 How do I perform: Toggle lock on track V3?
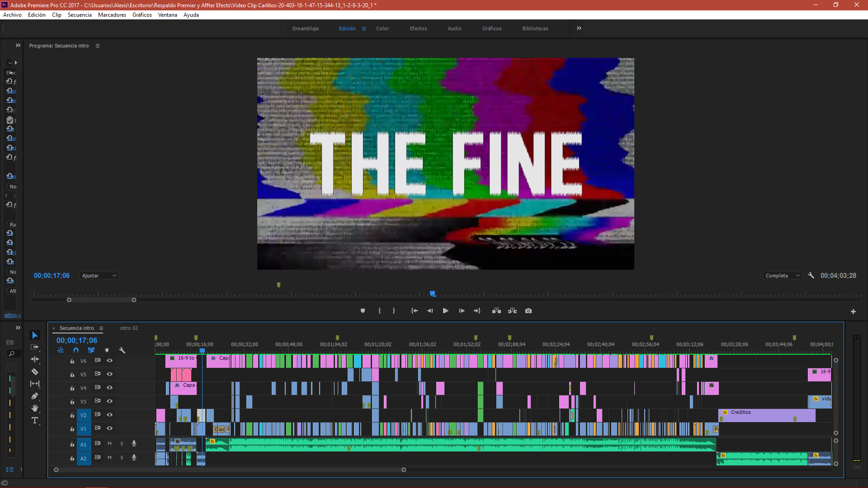click(x=72, y=402)
